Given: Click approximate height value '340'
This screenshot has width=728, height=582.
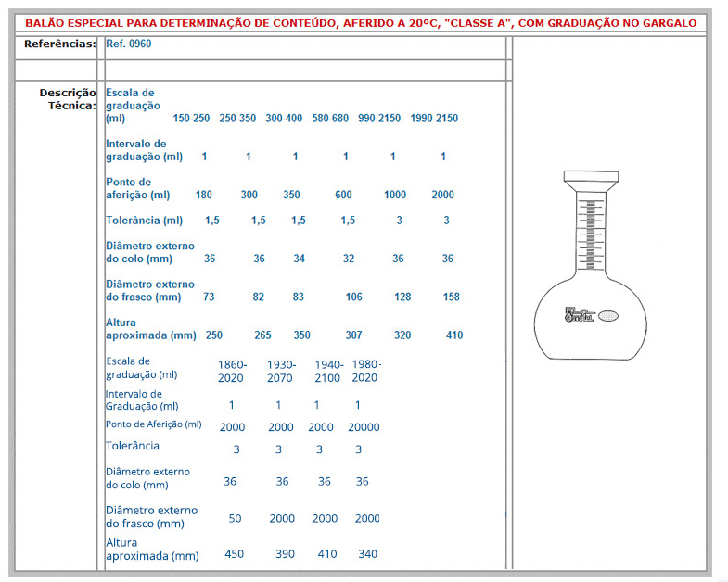Looking at the screenshot, I should click(368, 553).
